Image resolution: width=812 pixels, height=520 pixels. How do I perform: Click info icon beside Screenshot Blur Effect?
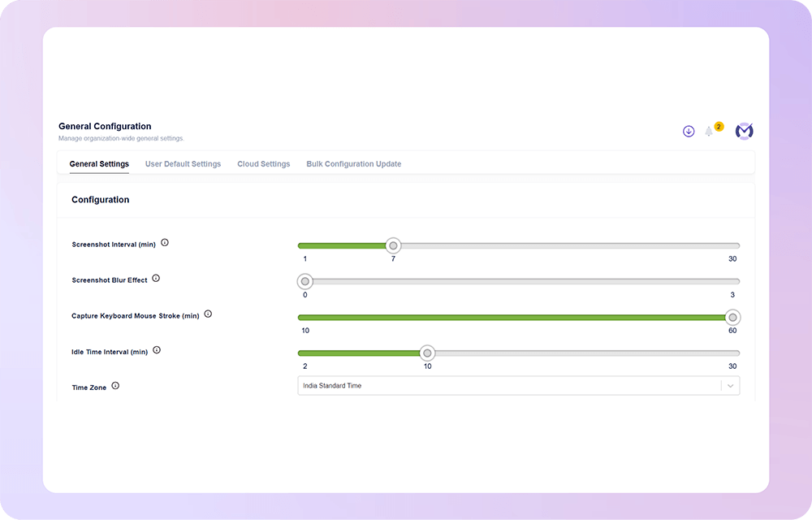coord(156,278)
